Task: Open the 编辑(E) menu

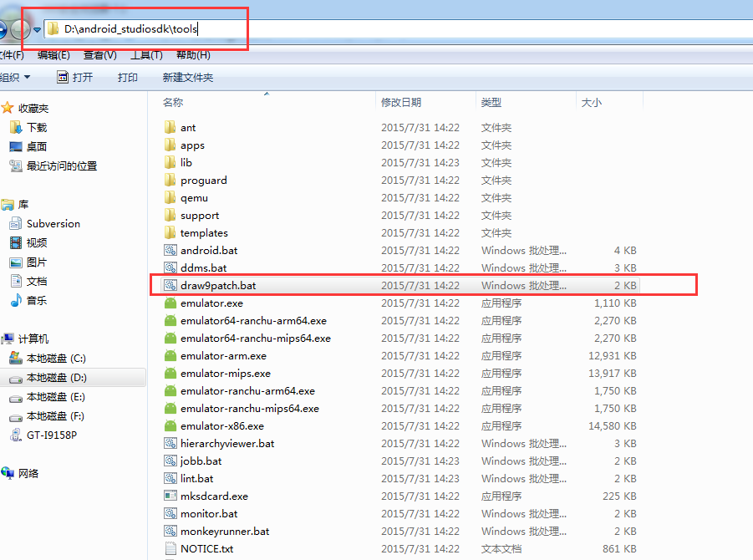Action: click(x=53, y=55)
